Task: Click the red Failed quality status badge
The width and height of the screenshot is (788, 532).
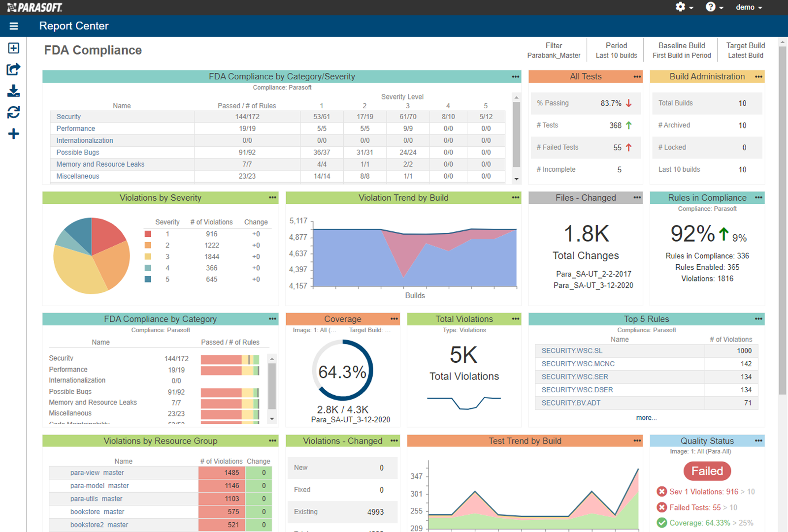Action: pos(707,471)
